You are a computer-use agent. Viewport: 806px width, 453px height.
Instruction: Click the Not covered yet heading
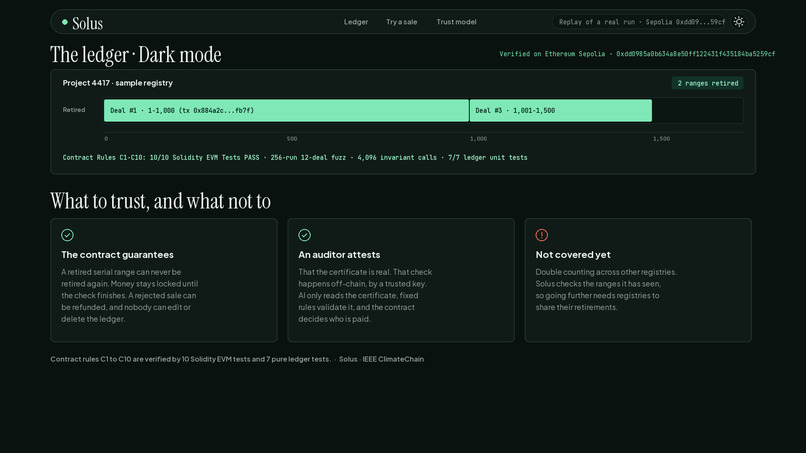tap(573, 255)
